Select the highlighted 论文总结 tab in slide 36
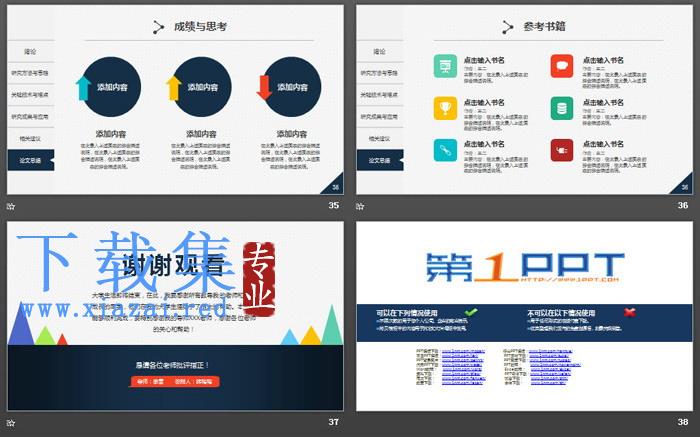The image size is (700, 437). coord(380,160)
